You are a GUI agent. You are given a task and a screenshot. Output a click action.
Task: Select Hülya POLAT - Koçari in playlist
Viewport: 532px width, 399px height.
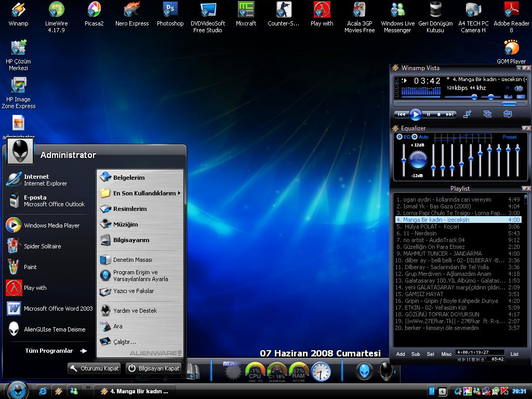point(458,227)
